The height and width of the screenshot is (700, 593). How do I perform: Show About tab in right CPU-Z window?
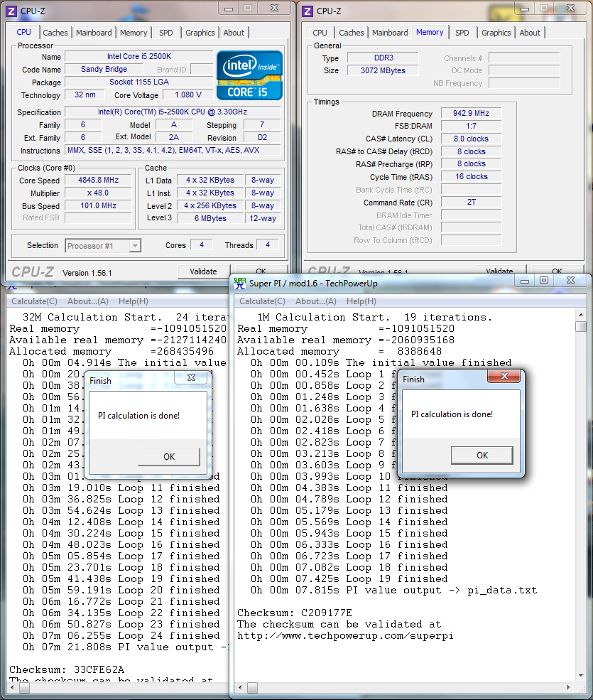(x=530, y=33)
